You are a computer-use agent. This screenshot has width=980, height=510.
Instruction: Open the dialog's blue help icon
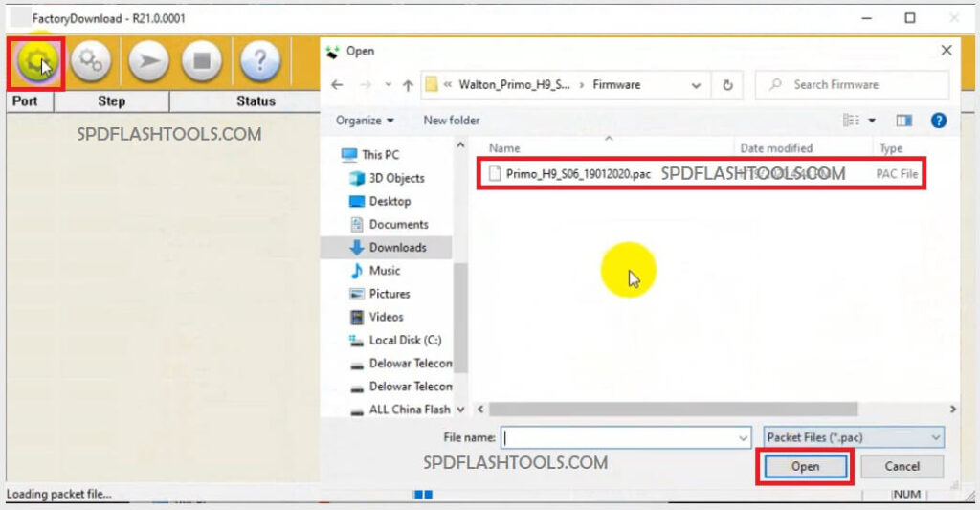click(938, 120)
